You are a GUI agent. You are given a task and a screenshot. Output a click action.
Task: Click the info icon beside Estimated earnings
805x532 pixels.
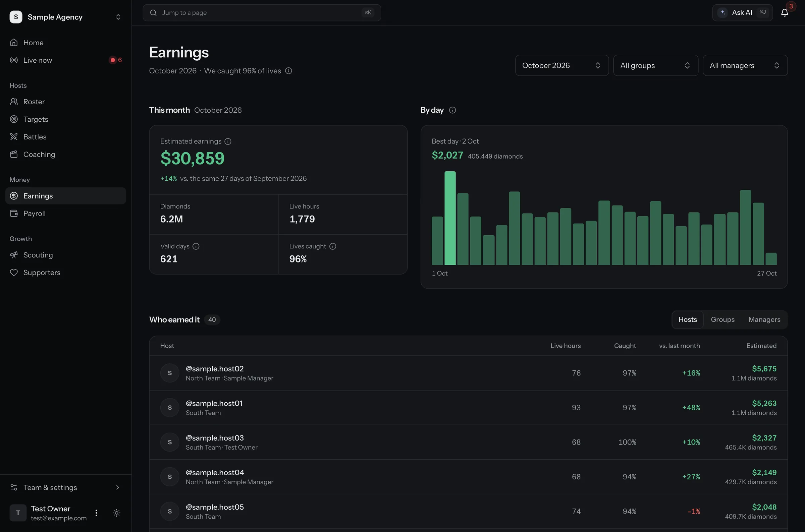[x=228, y=141]
